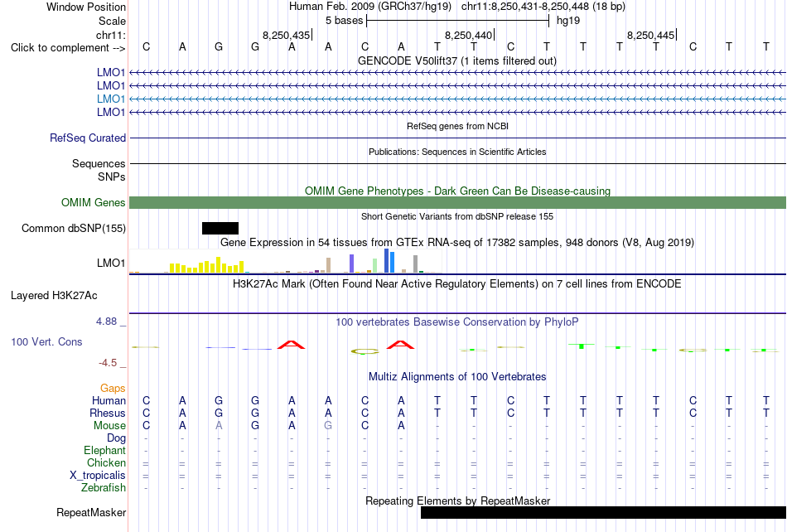Click the 'OMIM Genes' side label
This screenshot has height=532, width=787.
(94, 202)
